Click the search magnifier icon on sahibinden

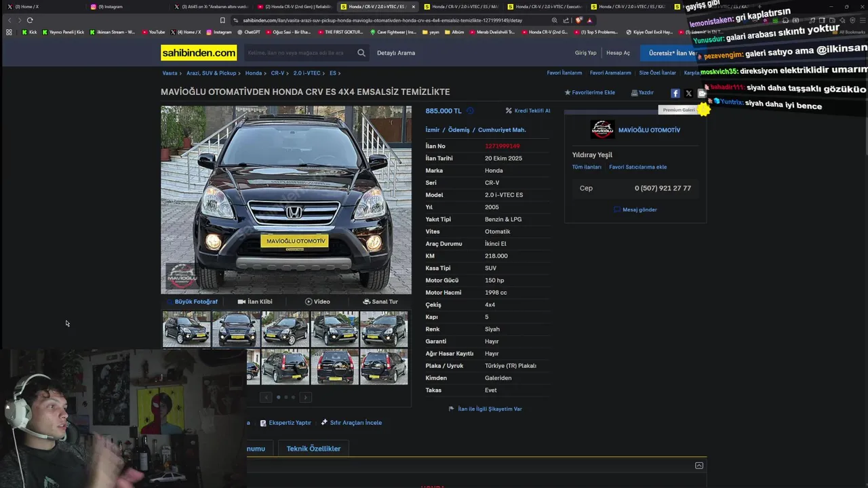point(361,53)
